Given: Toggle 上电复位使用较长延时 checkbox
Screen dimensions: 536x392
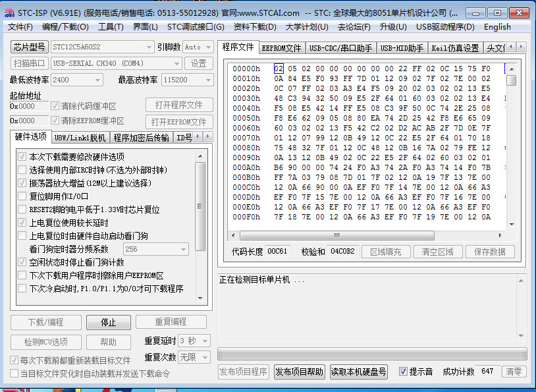Looking at the screenshot, I should tap(22, 222).
